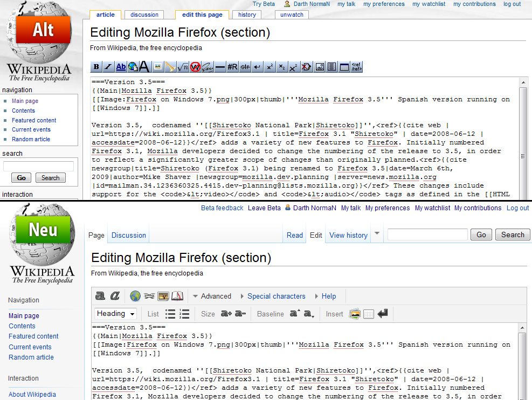Image resolution: width=532 pixels, height=400 pixels.
Task: Click the bulleted list icon
Action: pyautogui.click(x=170, y=314)
